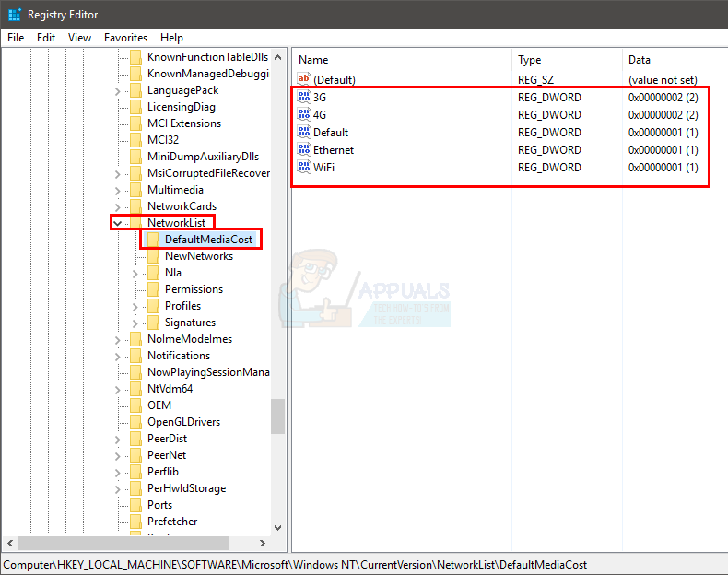Select the OpenGLDrivers key
728x575 pixels.
tap(184, 422)
